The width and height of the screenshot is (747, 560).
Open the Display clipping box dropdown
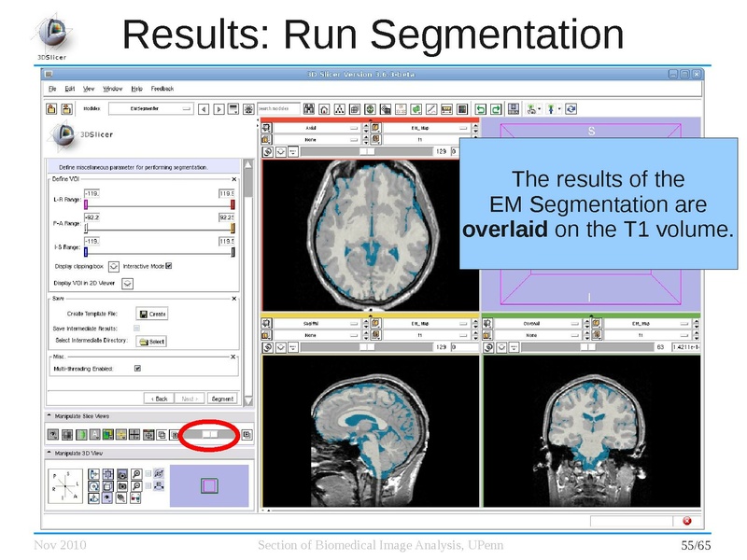pos(114,267)
